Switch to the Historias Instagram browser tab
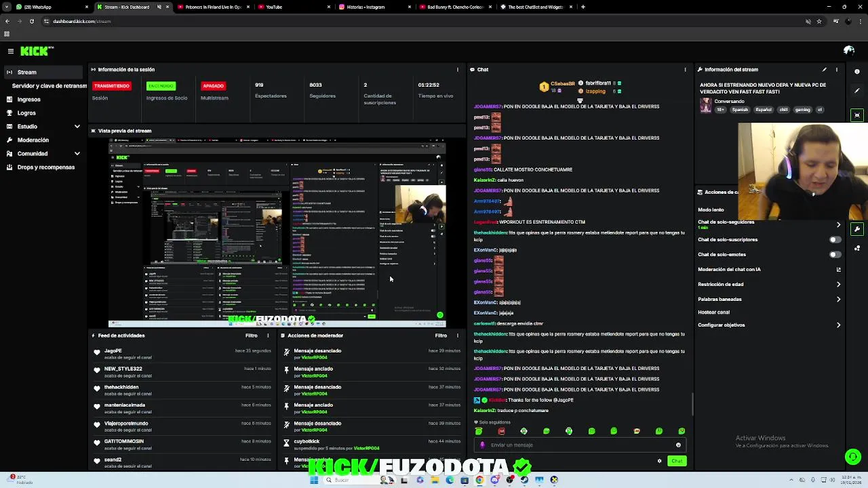 pyautogui.click(x=373, y=7)
